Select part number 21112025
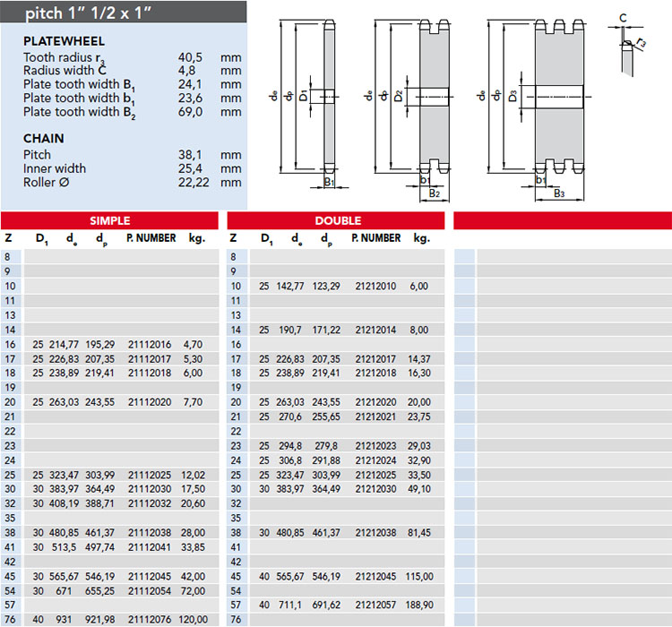Viewport: 672px width, 627px height. [x=150, y=475]
